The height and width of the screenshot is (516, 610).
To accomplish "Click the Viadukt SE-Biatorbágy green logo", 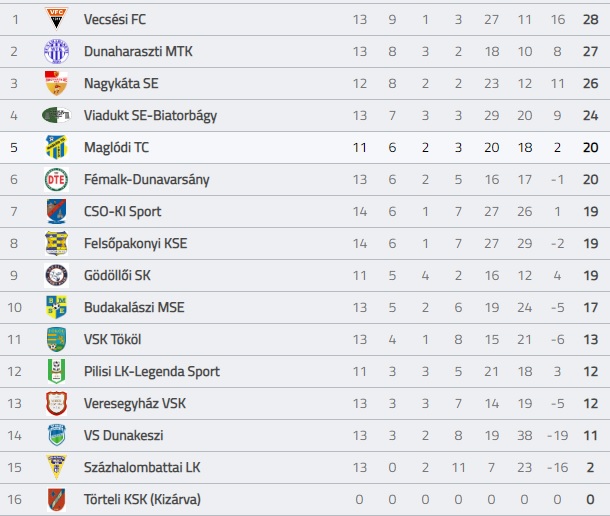I will click(x=56, y=115).
